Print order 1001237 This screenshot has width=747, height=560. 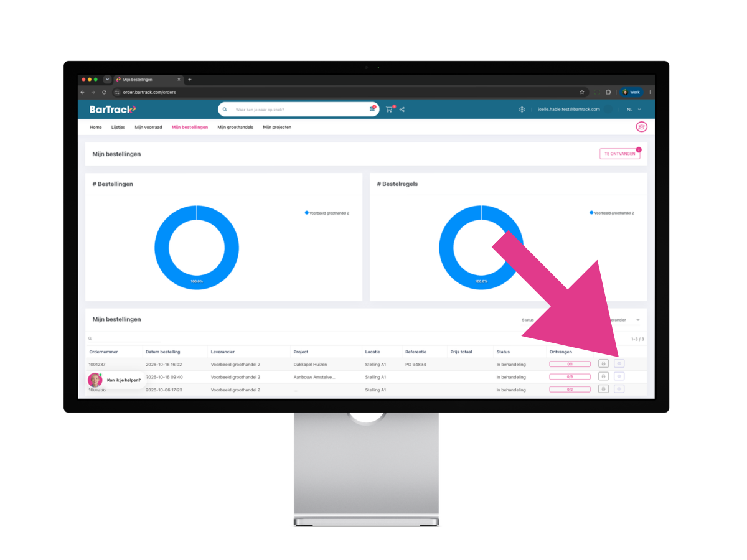pos(603,363)
